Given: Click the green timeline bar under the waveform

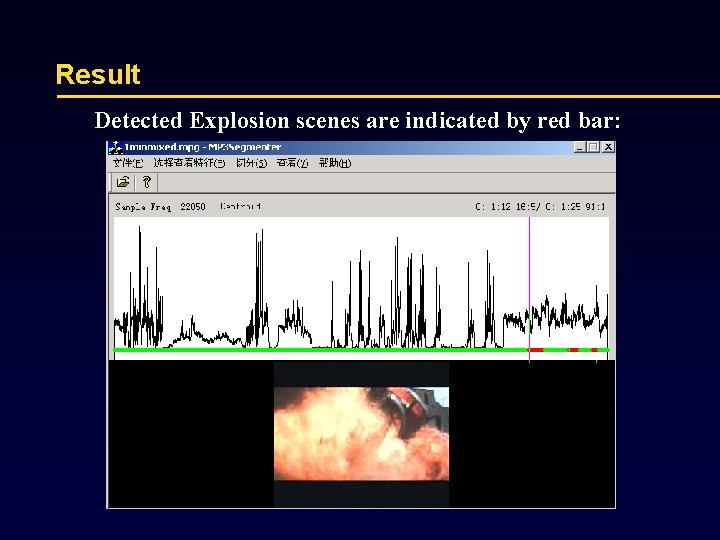Looking at the screenshot, I should [361, 350].
